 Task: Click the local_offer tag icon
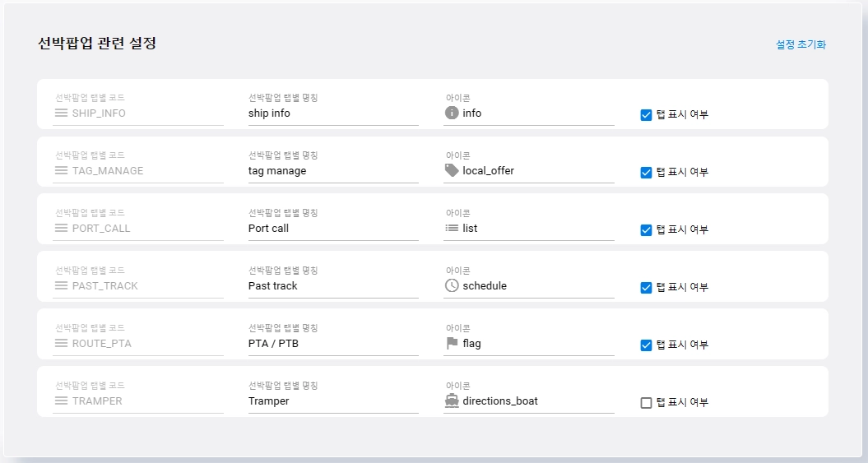[452, 170]
